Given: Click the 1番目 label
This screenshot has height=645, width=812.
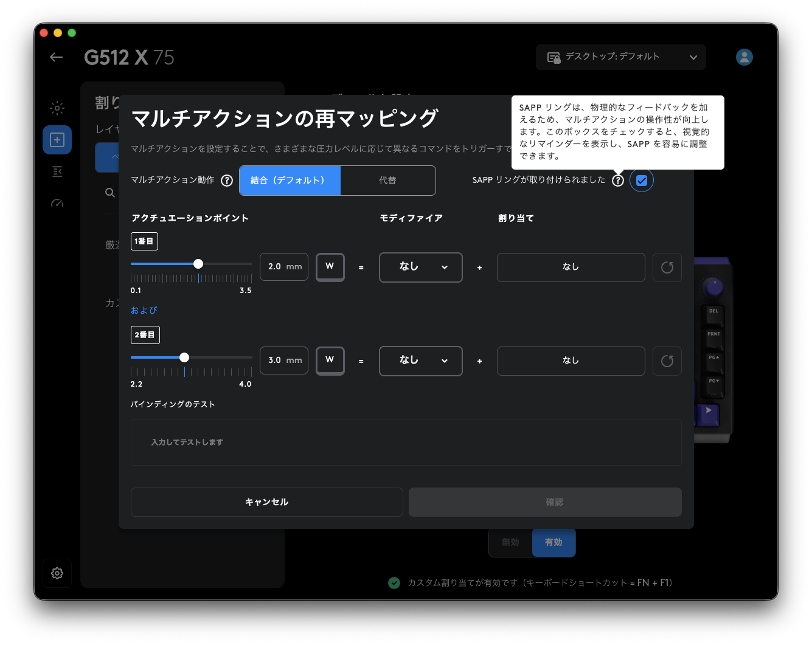Looking at the screenshot, I should click(145, 241).
